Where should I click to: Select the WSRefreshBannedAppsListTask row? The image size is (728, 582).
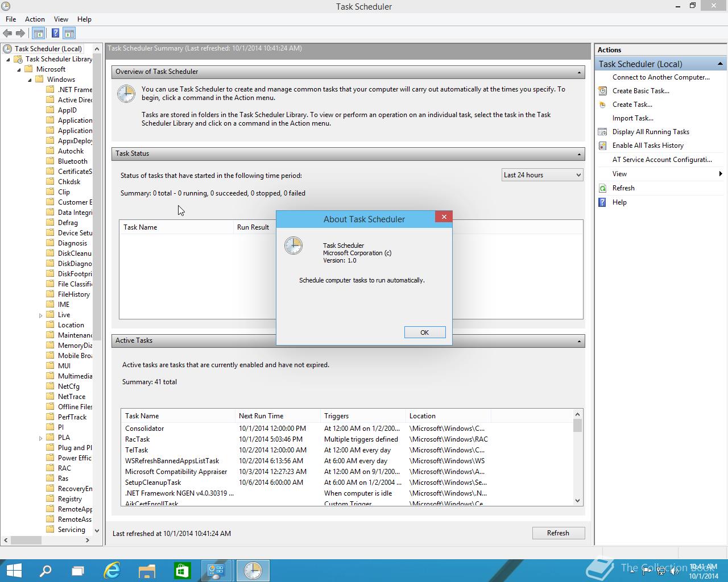pyautogui.click(x=307, y=461)
